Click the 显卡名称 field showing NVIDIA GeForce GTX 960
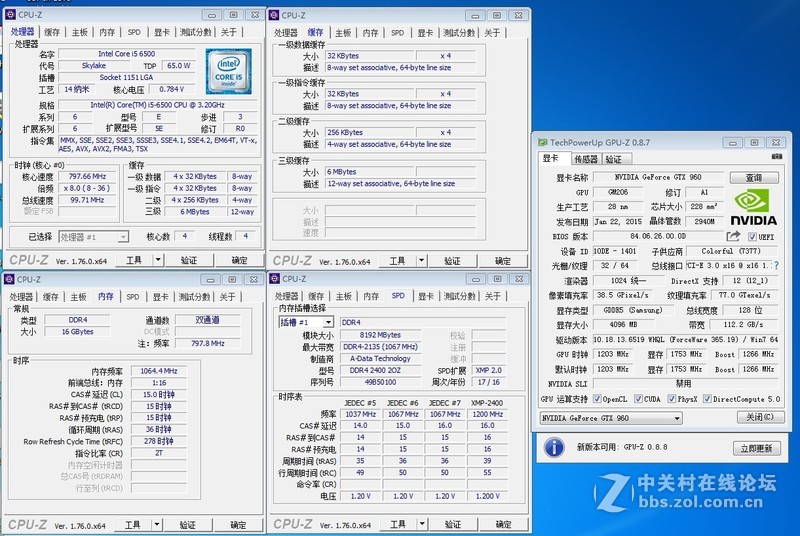Viewport: 800px width, 536px height. tap(658, 177)
